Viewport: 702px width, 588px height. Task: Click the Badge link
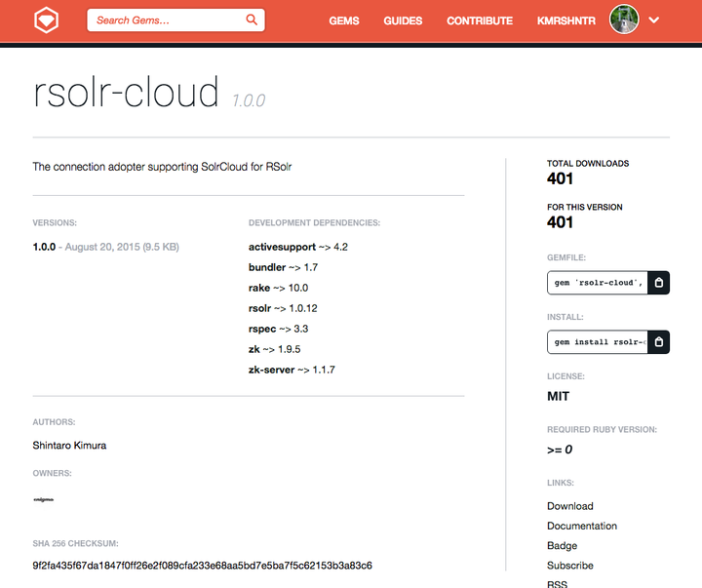(562, 546)
